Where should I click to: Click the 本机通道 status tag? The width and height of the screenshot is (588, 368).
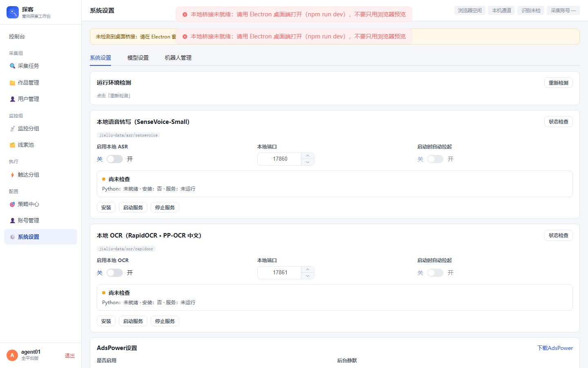(x=501, y=11)
